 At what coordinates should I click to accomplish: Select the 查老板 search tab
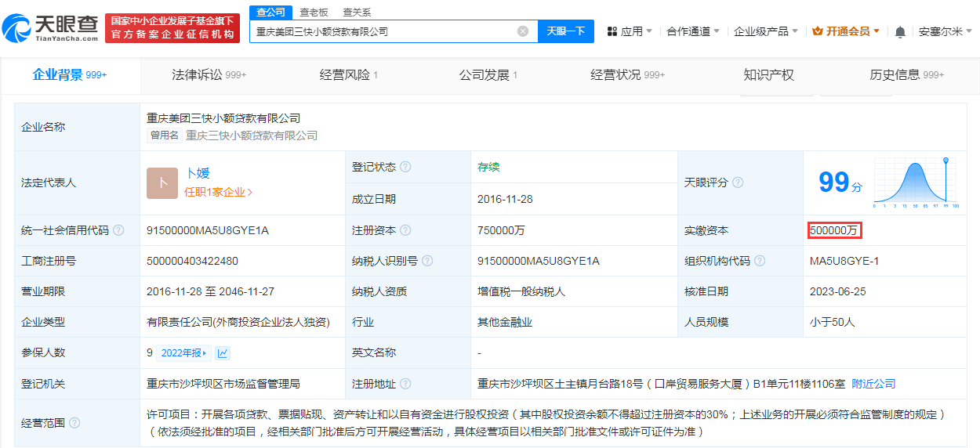click(x=314, y=12)
